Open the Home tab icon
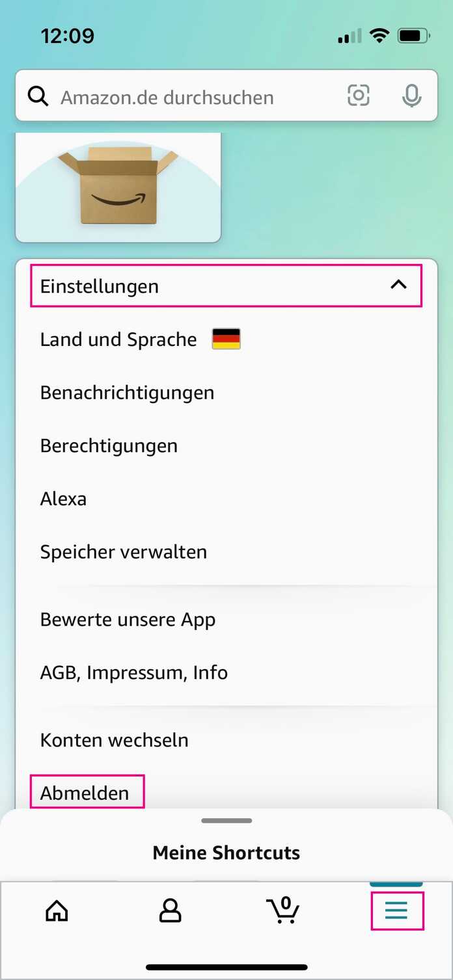Viewport: 453px width, 980px height. (x=57, y=910)
